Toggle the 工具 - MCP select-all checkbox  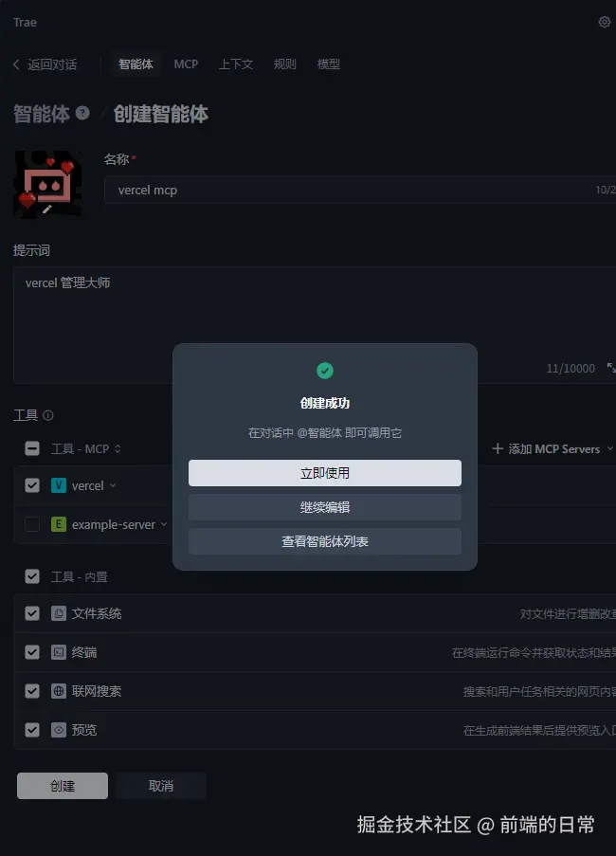coord(32,448)
